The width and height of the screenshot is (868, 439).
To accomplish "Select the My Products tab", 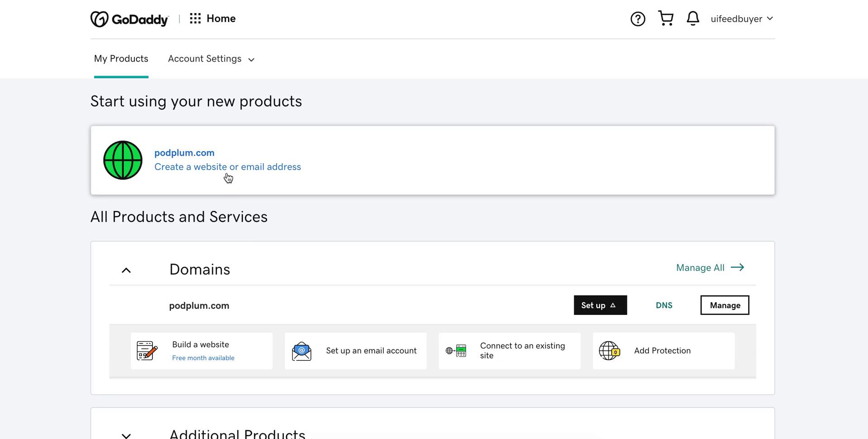I will point(121,59).
